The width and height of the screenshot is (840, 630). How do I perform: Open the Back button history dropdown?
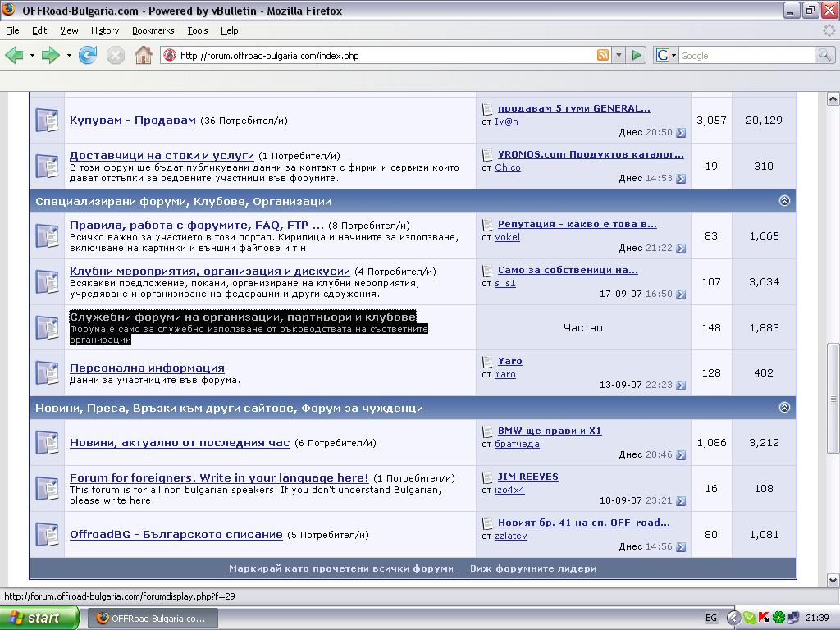click(x=32, y=55)
